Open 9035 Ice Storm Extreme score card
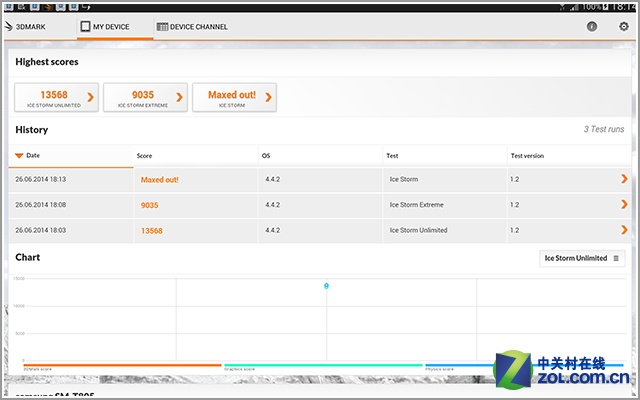640x400 pixels. click(x=145, y=98)
